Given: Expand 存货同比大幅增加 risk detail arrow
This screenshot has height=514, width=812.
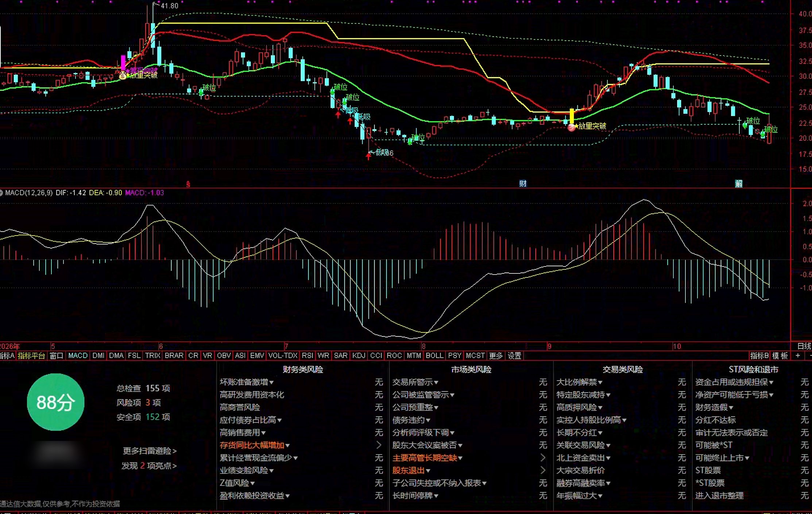Looking at the screenshot, I should pyautogui.click(x=379, y=445).
